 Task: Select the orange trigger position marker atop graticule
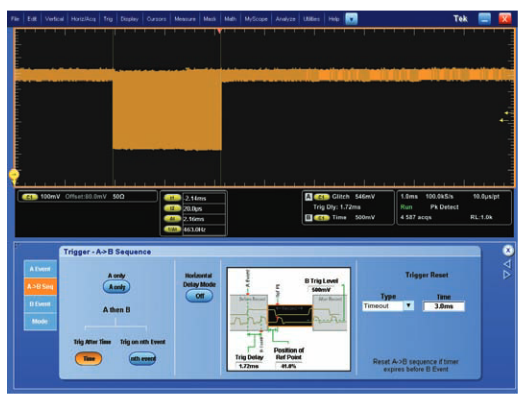click(x=219, y=31)
